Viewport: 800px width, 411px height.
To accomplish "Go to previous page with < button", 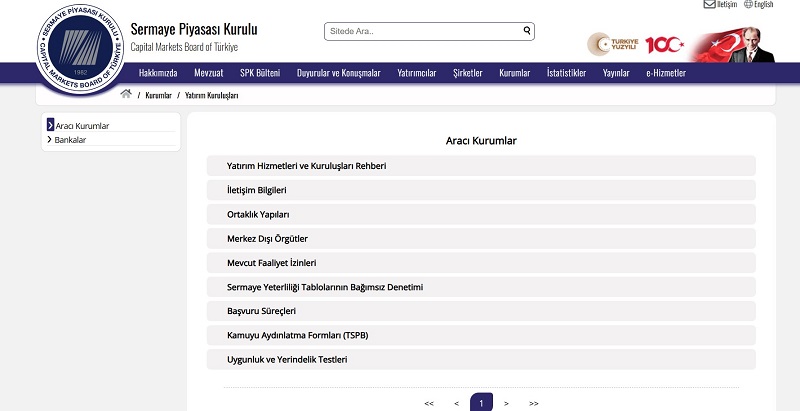I will point(456,403).
